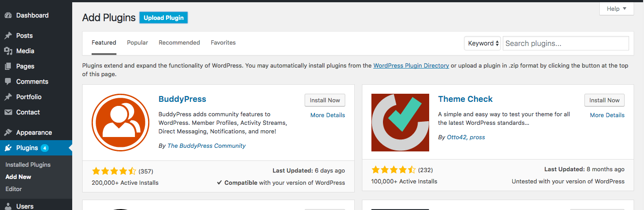644x210 pixels.
Task: Click the BuddyPress plugin title
Action: [182, 99]
